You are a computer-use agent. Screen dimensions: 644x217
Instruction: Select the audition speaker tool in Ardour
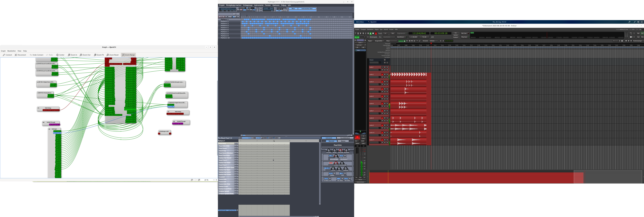(412, 41)
